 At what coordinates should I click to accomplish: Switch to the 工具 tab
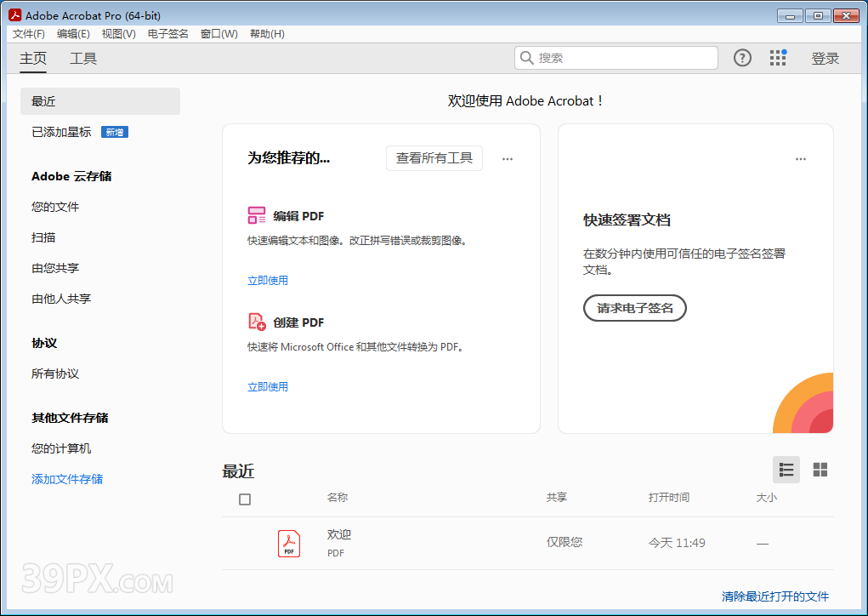click(83, 58)
